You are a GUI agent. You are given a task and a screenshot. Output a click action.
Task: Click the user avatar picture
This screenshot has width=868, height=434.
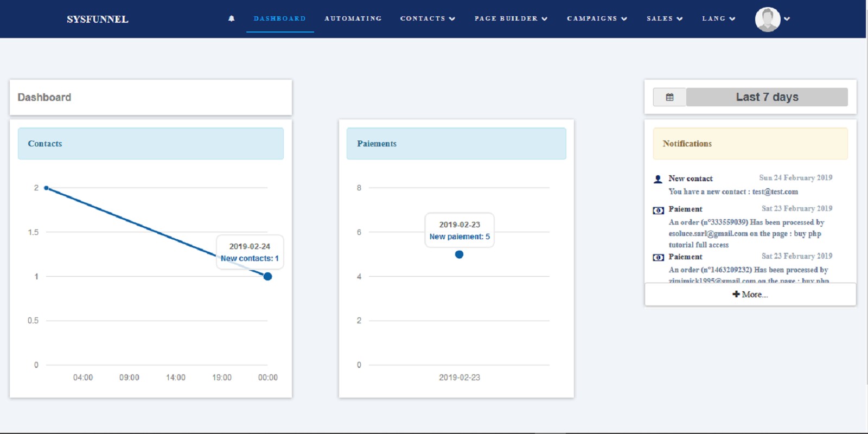[x=768, y=20]
